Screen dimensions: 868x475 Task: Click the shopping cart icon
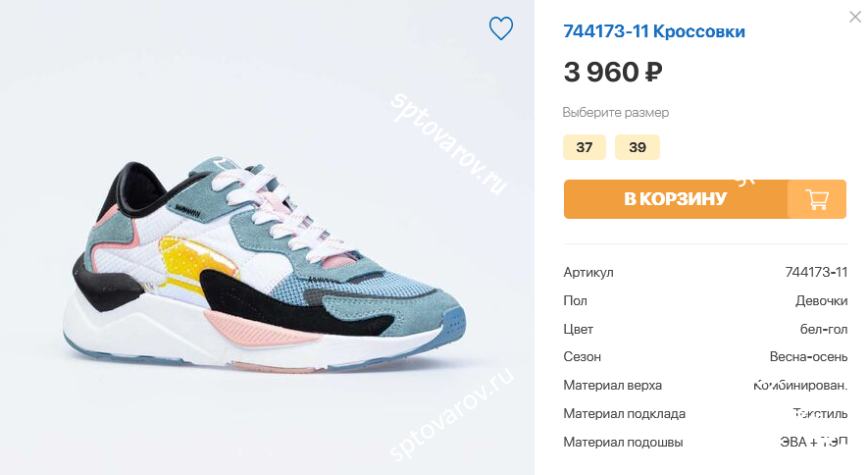(817, 199)
